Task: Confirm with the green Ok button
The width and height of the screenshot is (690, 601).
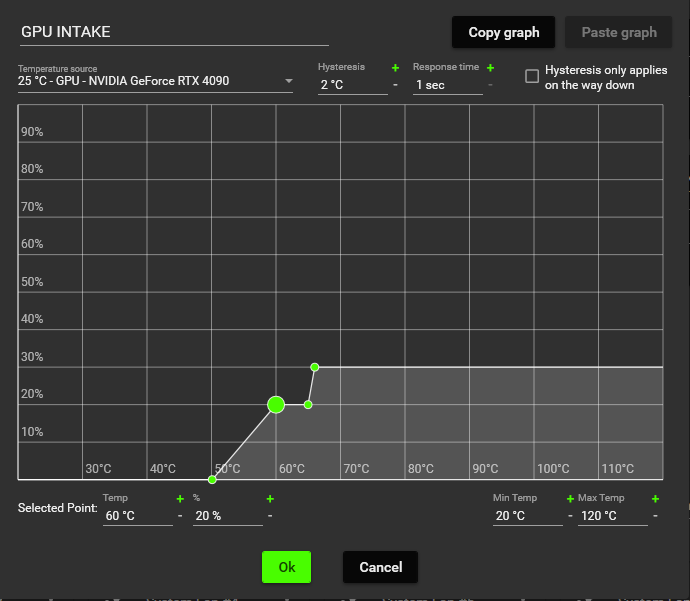Action: pyautogui.click(x=286, y=567)
